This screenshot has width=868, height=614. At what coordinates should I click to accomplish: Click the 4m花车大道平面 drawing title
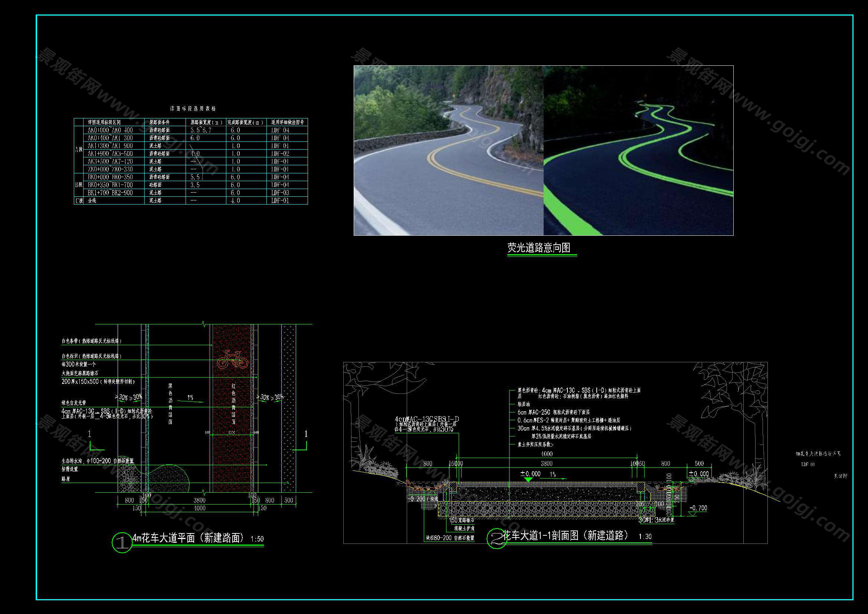coord(188,538)
